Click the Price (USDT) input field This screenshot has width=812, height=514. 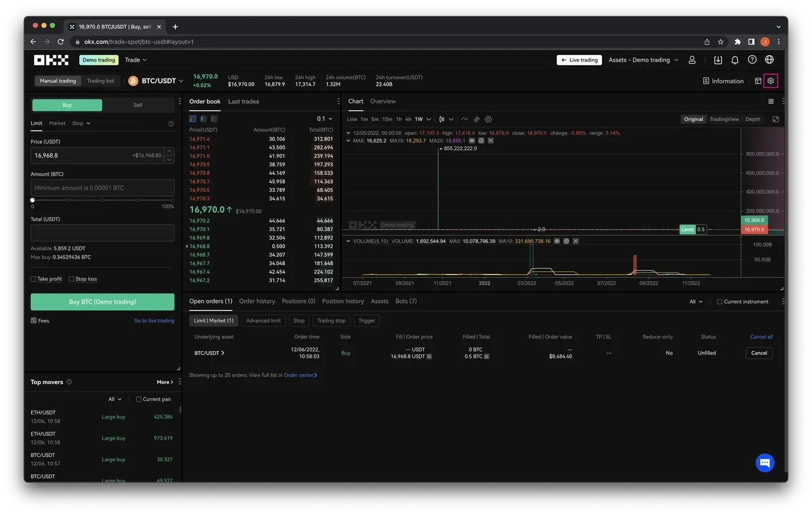pos(102,155)
